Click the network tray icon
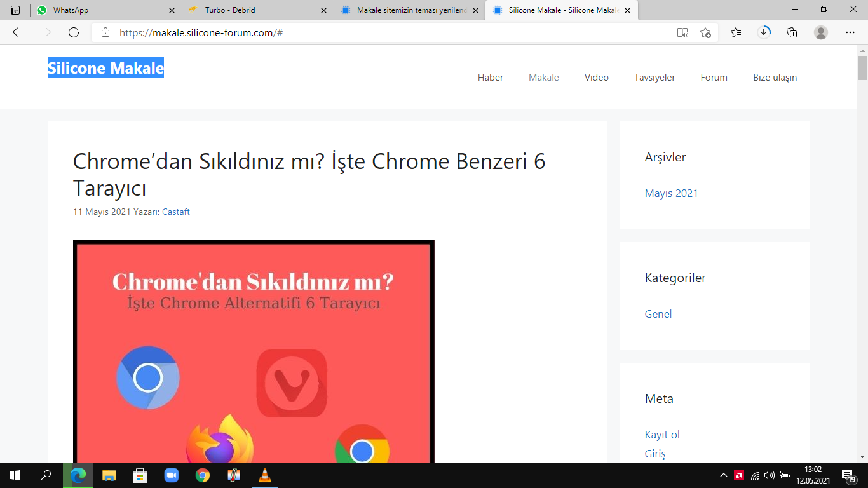Viewport: 868px width, 488px height. (755, 475)
